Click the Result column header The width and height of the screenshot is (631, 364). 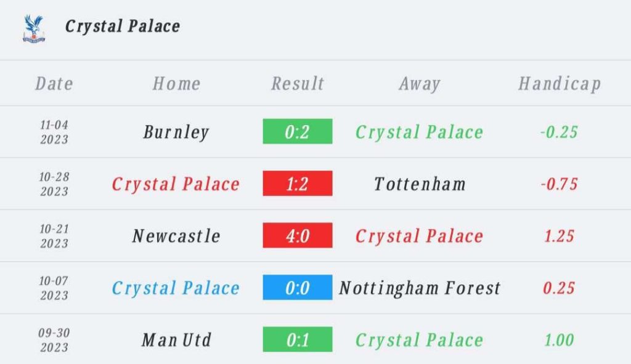(x=298, y=84)
